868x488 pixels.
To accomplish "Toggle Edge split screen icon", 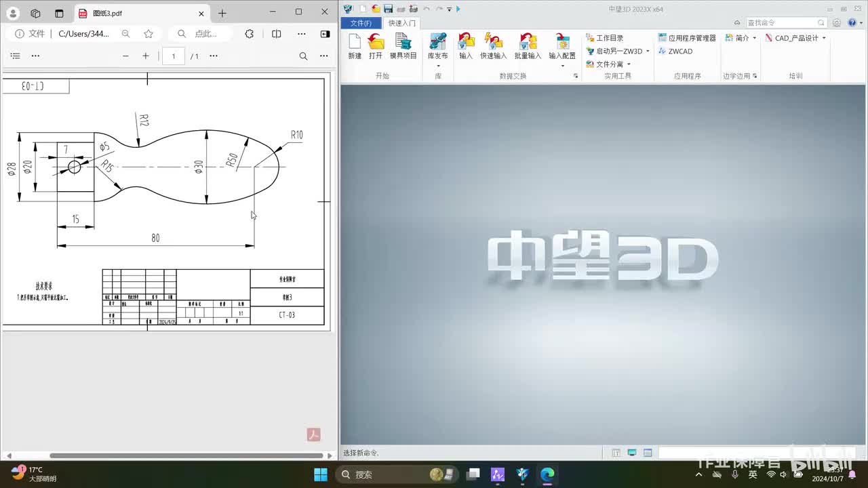I will (277, 34).
